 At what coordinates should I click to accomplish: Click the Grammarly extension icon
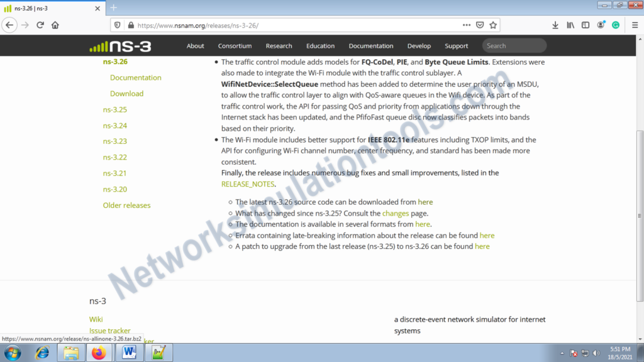[x=615, y=25]
